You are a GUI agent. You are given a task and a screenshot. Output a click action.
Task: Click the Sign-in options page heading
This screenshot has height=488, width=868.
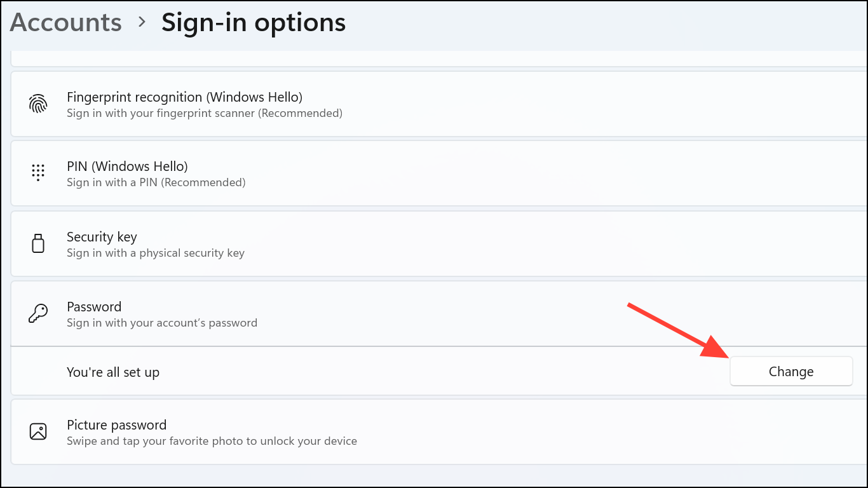click(x=254, y=22)
